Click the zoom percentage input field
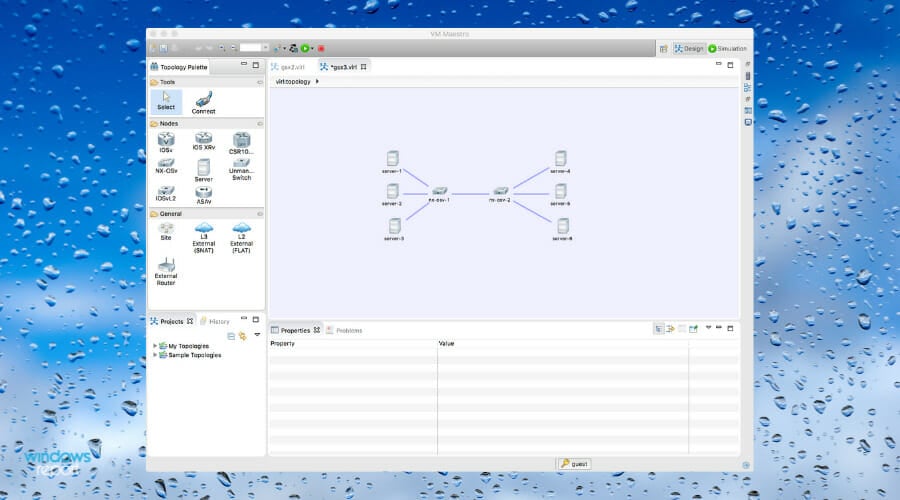 click(251, 48)
